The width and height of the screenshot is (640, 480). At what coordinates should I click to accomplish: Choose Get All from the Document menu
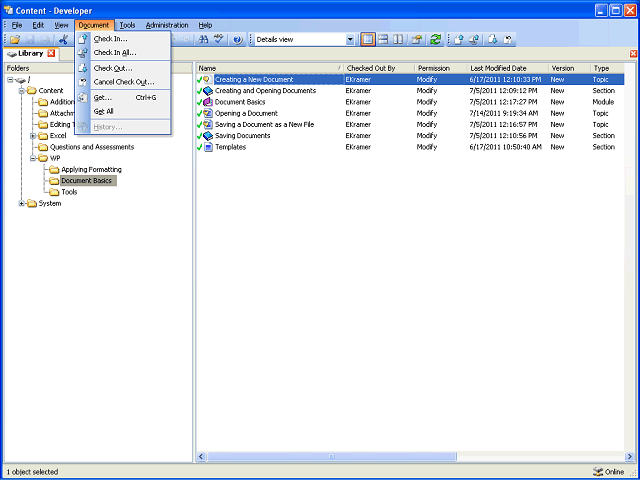point(122,111)
